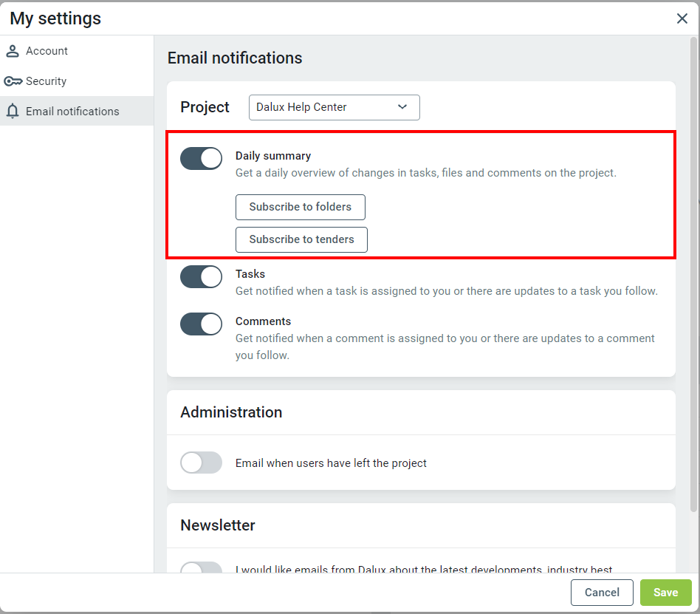Open the Account settings section
Screen dimensions: 700x614
coord(47,51)
